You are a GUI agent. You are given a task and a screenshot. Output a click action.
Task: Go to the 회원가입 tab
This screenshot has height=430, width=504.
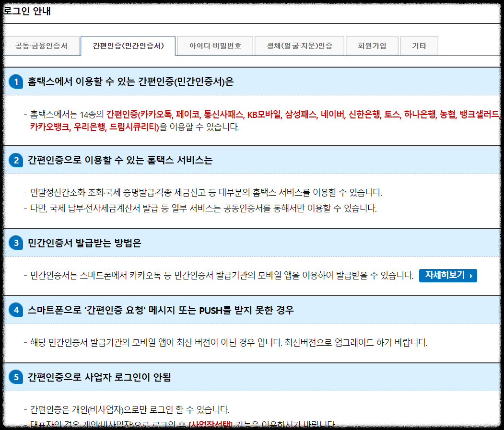pyautogui.click(x=372, y=46)
